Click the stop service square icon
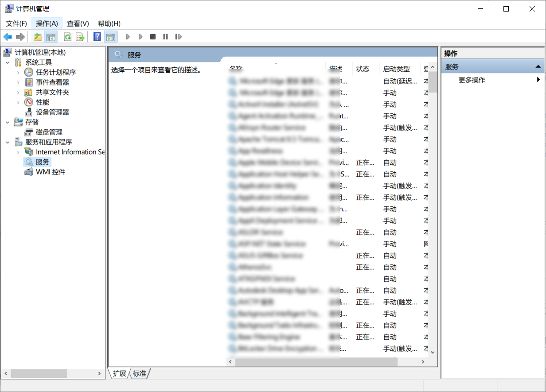The width and height of the screenshot is (546, 392). pos(153,37)
